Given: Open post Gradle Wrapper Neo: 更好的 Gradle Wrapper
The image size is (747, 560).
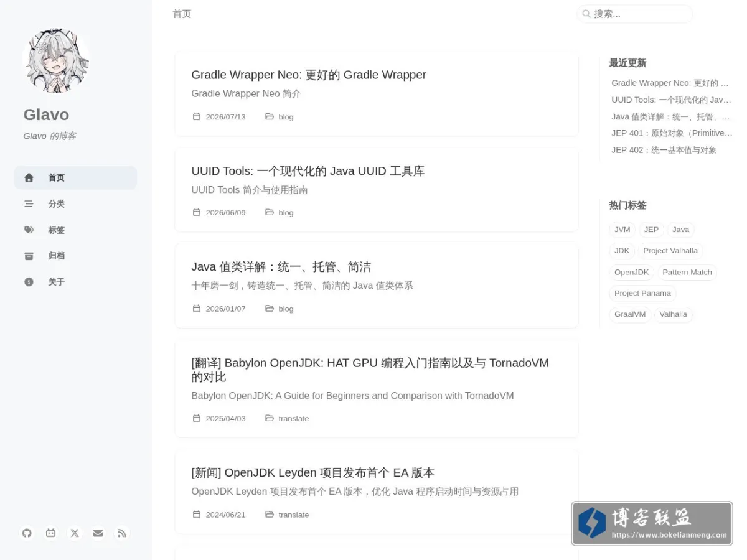Looking at the screenshot, I should tap(309, 75).
